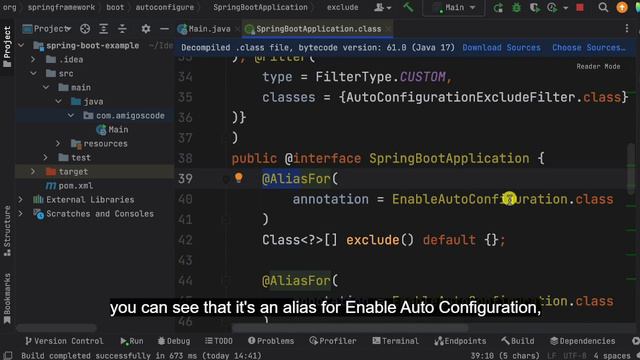Click the editor horizontal scrollbar
Image resolution: width=640 pixels, height=360 pixels.
point(350,328)
